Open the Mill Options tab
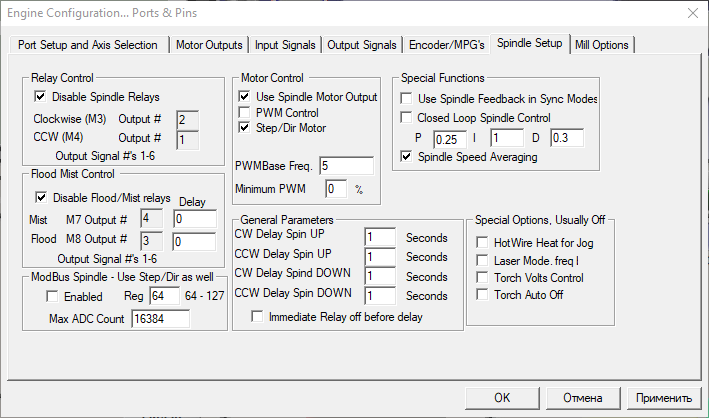This screenshot has height=418, width=709. [602, 45]
